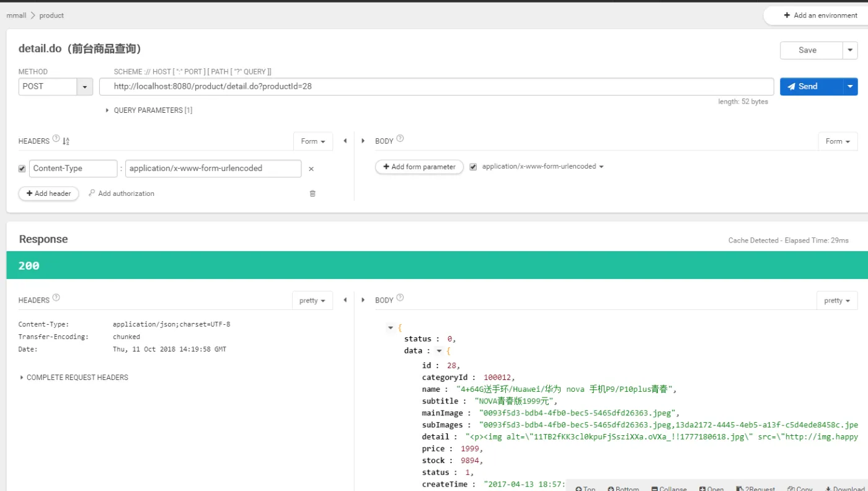This screenshot has width=868, height=491.
Task: Collapse request headers pane with left arrow
Action: point(345,141)
